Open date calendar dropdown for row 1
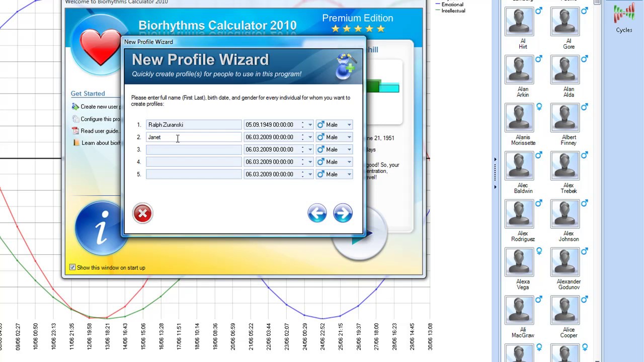Screen dimensions: 644x362 310,125
